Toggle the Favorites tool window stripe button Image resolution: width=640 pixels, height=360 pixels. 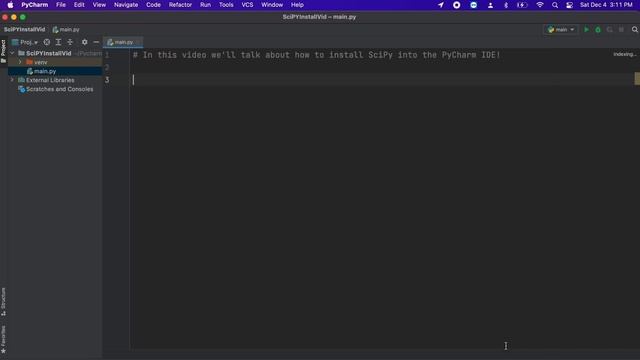click(x=3, y=340)
